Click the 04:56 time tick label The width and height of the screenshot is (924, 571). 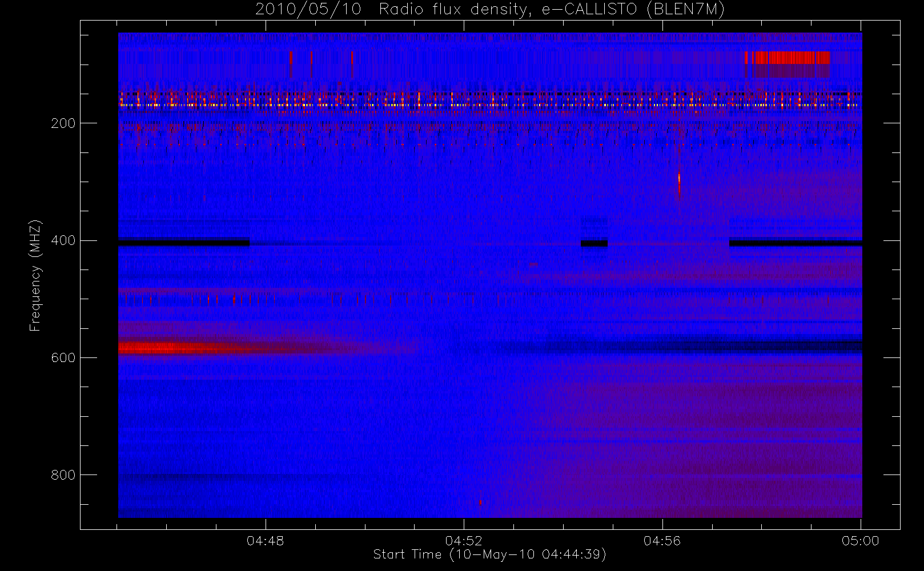(x=662, y=541)
